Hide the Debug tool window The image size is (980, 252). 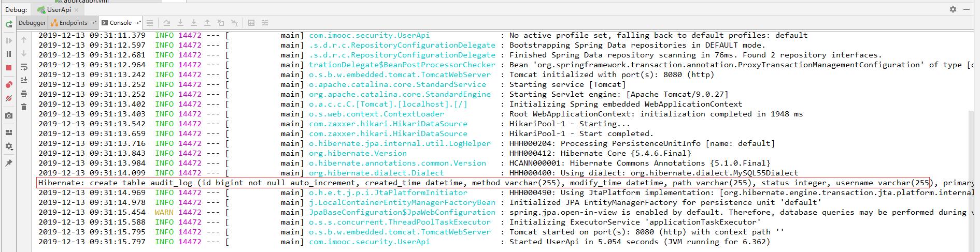pyautogui.click(x=967, y=9)
